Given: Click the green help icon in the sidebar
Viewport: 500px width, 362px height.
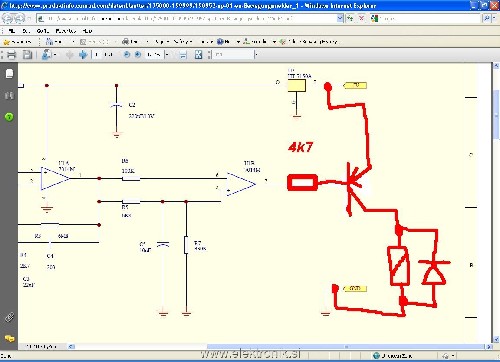Looking at the screenshot, I should click(9, 117).
